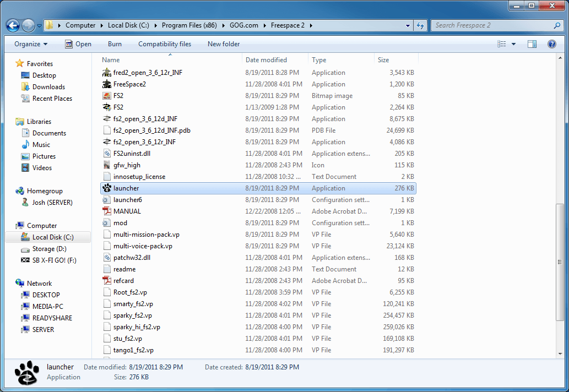569x392 pixels.
Task: Click the Refresh button in address bar
Action: pos(420,25)
